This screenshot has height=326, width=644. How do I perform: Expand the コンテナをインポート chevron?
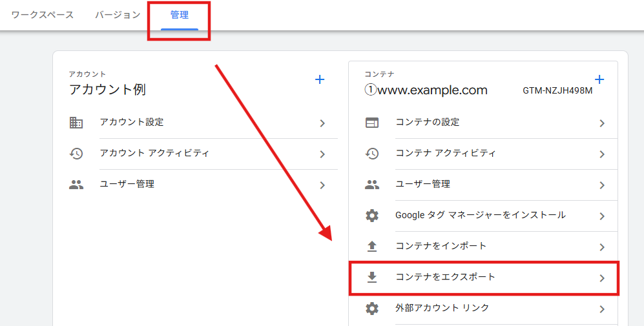point(602,247)
